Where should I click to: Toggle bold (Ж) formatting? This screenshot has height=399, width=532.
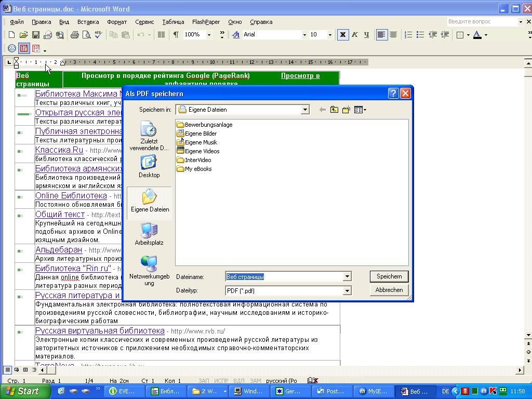pos(343,35)
